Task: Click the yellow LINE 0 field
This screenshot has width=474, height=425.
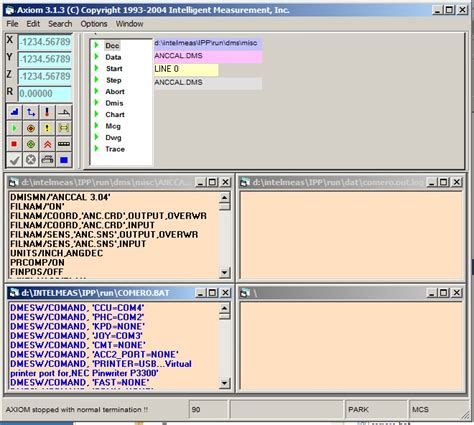Action: (186, 70)
